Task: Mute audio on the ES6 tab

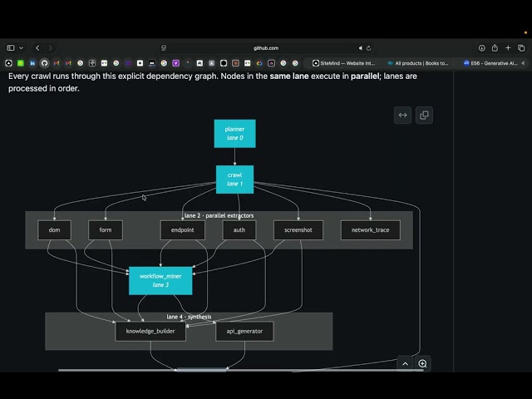Action: pyautogui.click(x=523, y=63)
